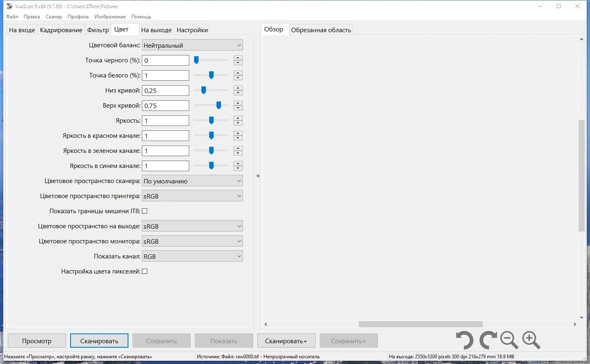This screenshot has height=364, width=590.
Task: Click the «Верх кривой» slider handle
Action: click(219, 106)
